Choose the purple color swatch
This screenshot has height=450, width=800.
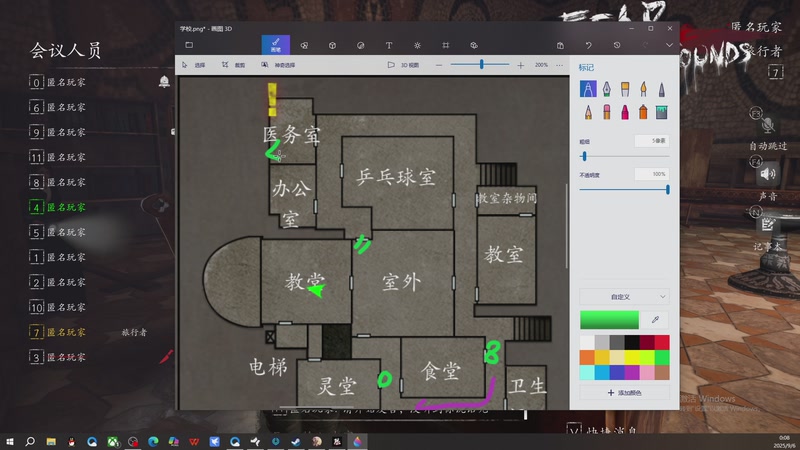click(632, 372)
